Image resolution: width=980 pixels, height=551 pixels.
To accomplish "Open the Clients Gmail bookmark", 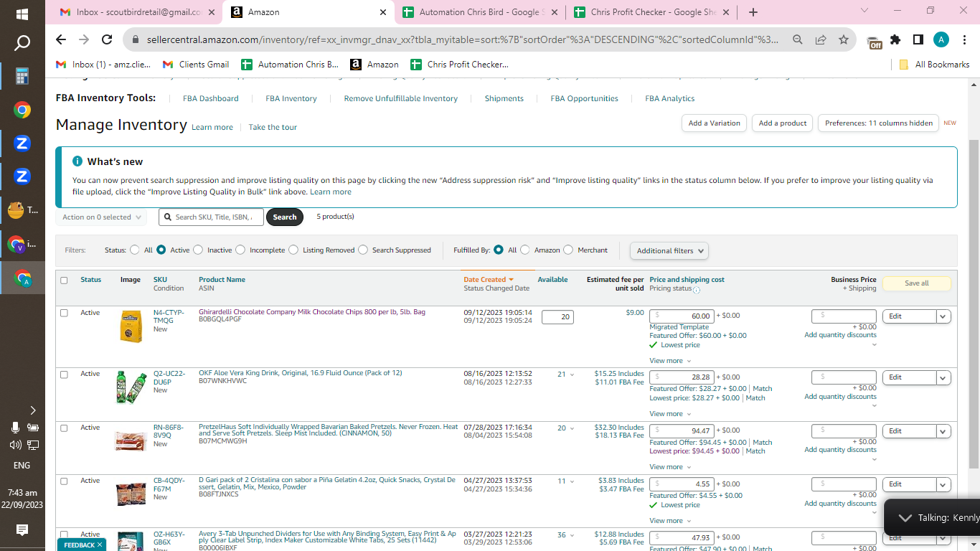I will (x=197, y=65).
